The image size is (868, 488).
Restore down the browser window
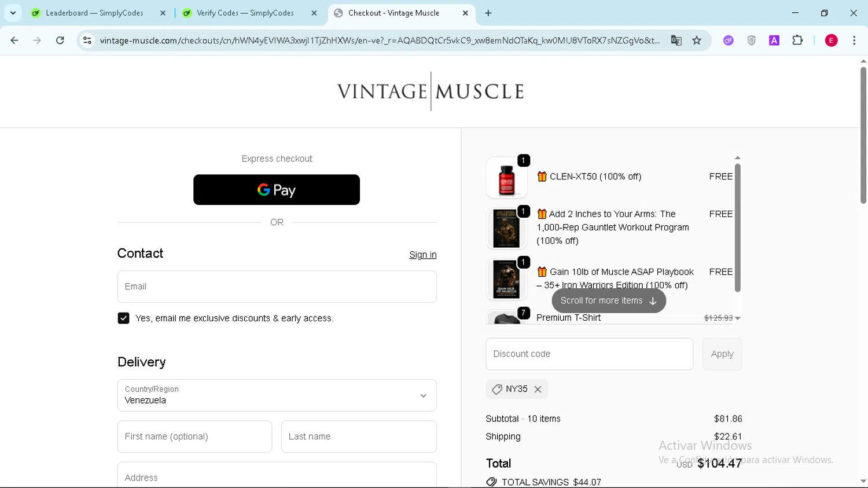click(825, 13)
